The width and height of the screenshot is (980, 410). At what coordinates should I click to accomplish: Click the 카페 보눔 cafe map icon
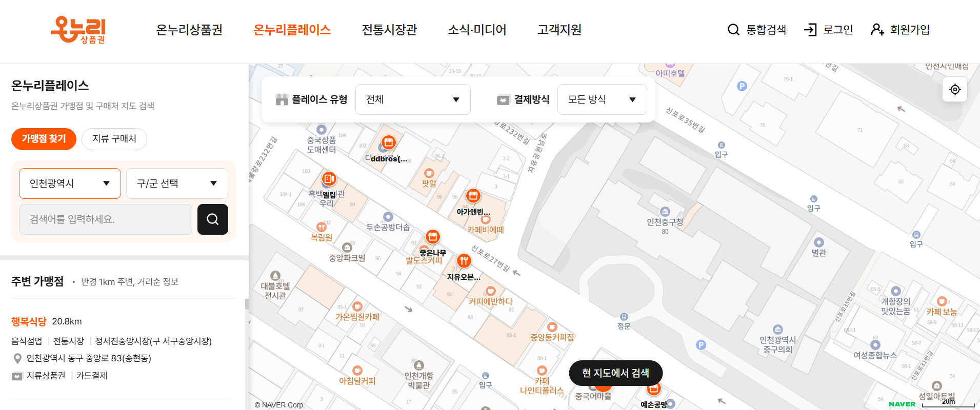pos(942,301)
